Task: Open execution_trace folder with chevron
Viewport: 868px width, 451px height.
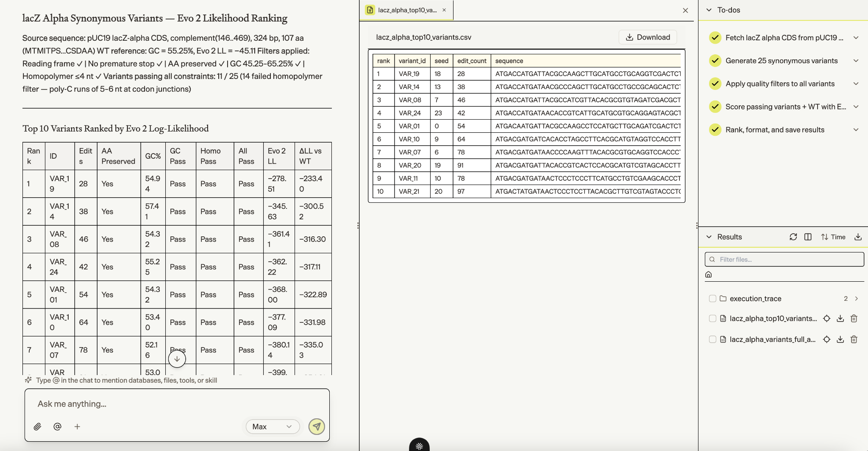Action: click(x=857, y=298)
